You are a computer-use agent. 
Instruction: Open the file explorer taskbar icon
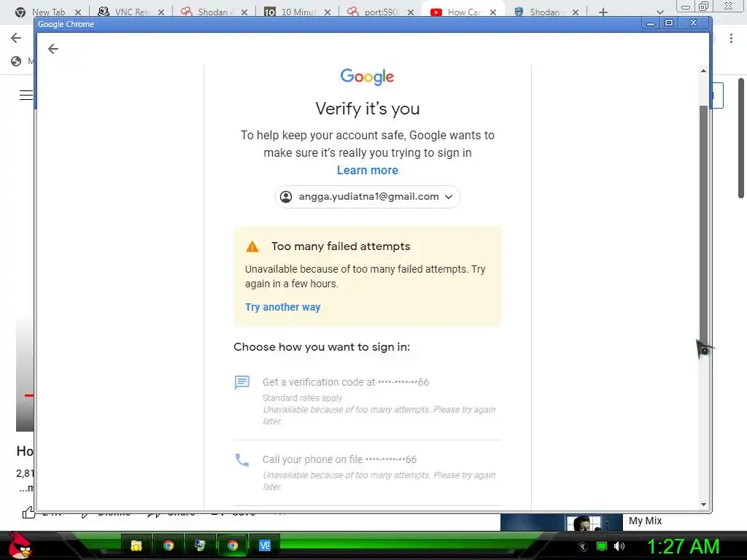click(x=136, y=545)
